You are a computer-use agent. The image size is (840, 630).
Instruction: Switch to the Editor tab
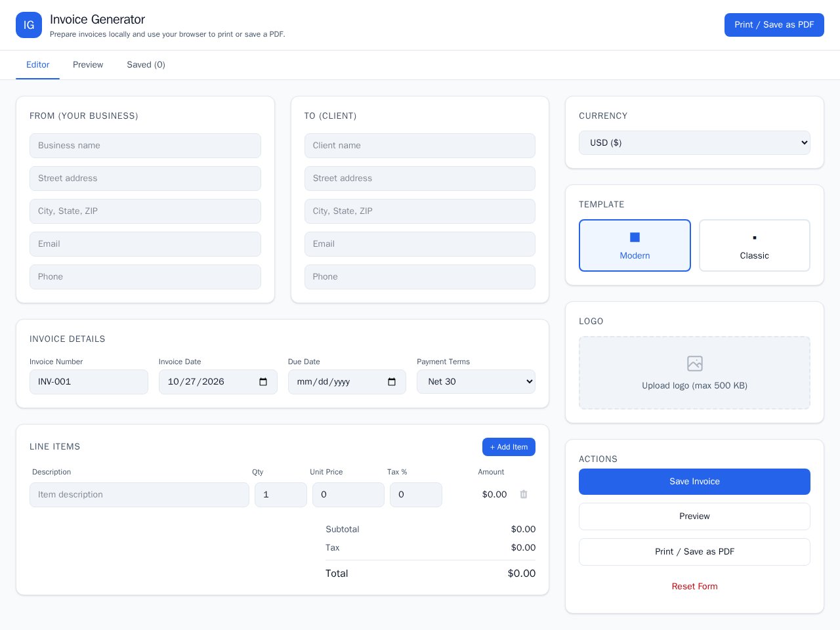[x=37, y=65]
